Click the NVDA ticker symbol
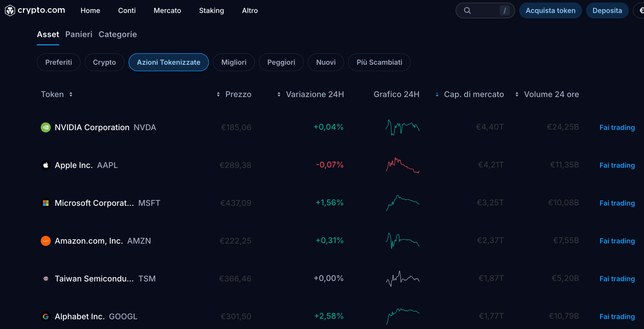Screen dimensions: 644x329 (145, 127)
